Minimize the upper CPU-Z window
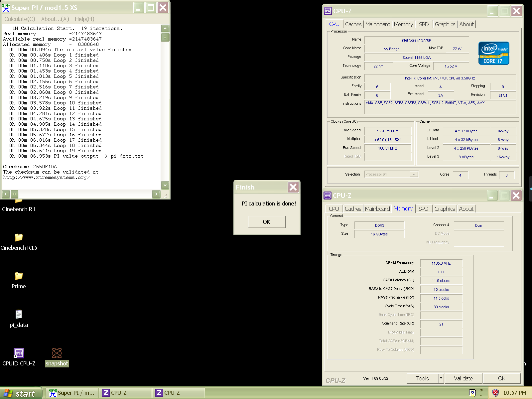Viewport: 532px width, 399px height. [x=492, y=11]
